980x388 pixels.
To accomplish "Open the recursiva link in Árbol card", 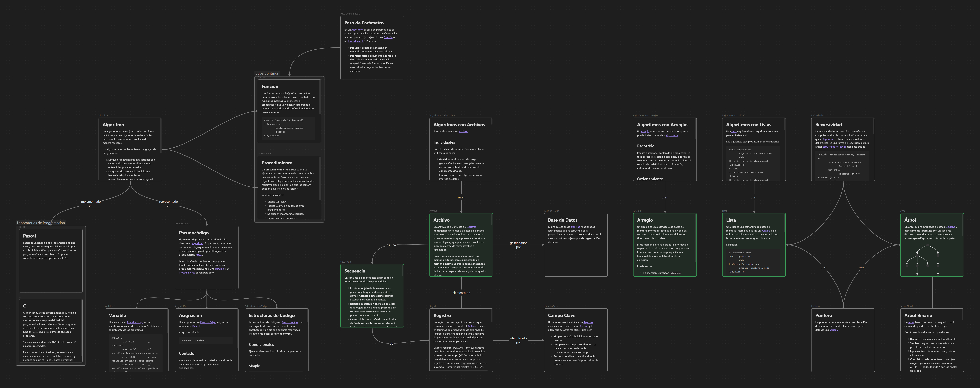I will 950,227.
